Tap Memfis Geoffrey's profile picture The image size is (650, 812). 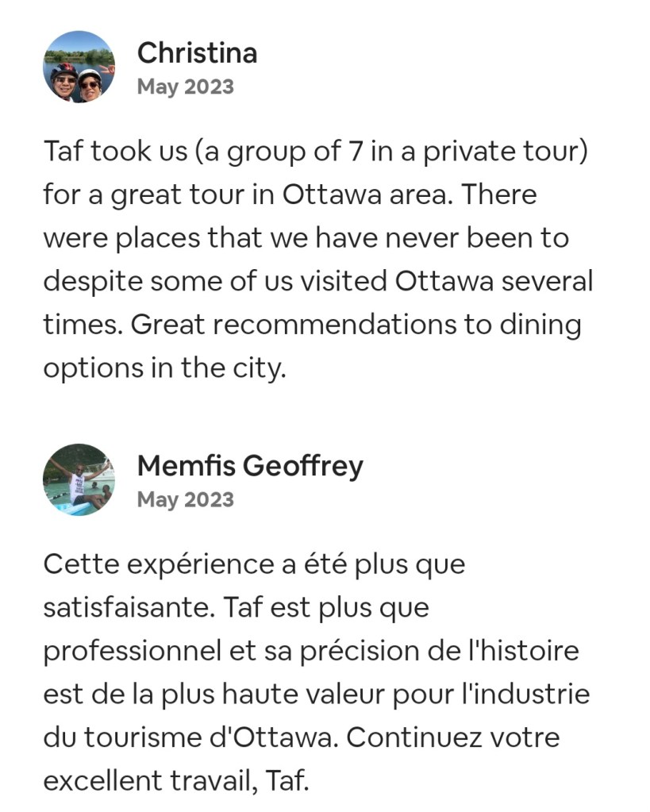pyautogui.click(x=79, y=479)
